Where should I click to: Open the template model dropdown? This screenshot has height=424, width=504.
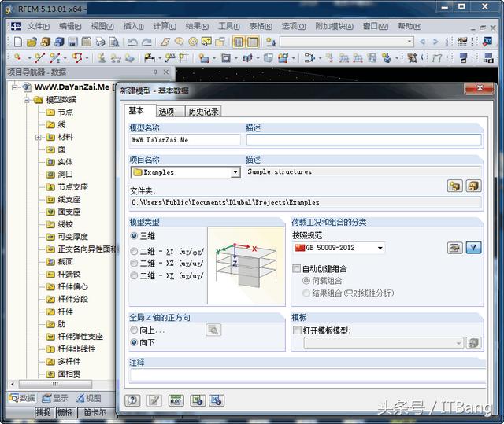(458, 343)
